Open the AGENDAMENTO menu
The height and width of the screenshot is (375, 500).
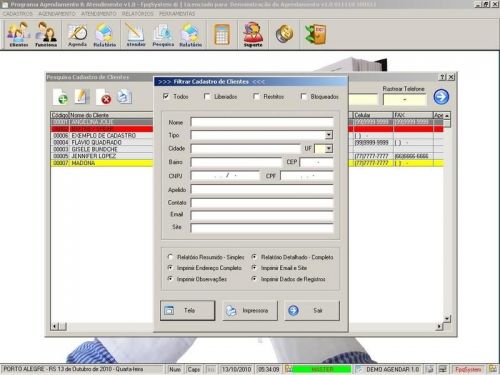point(57,14)
